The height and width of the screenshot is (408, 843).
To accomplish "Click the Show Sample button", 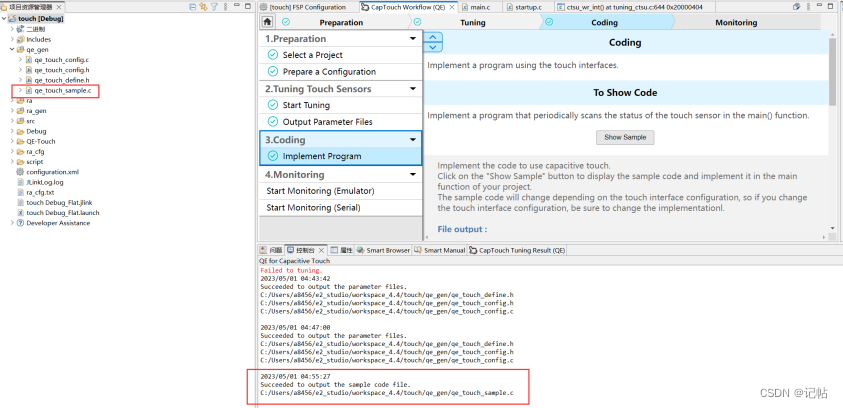I will 625,137.
